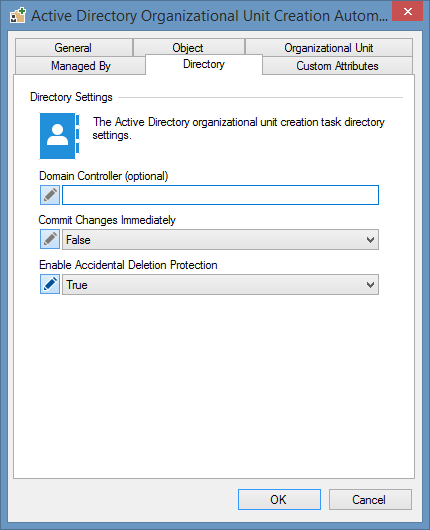The image size is (430, 530).
Task: Click the Commit Changes Immediately pencil icon
Action: click(x=50, y=239)
